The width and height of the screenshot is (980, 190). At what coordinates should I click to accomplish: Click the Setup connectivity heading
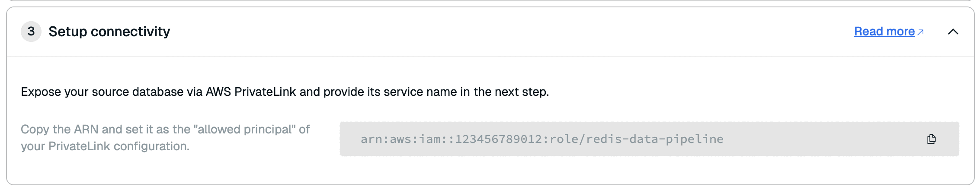point(109,32)
